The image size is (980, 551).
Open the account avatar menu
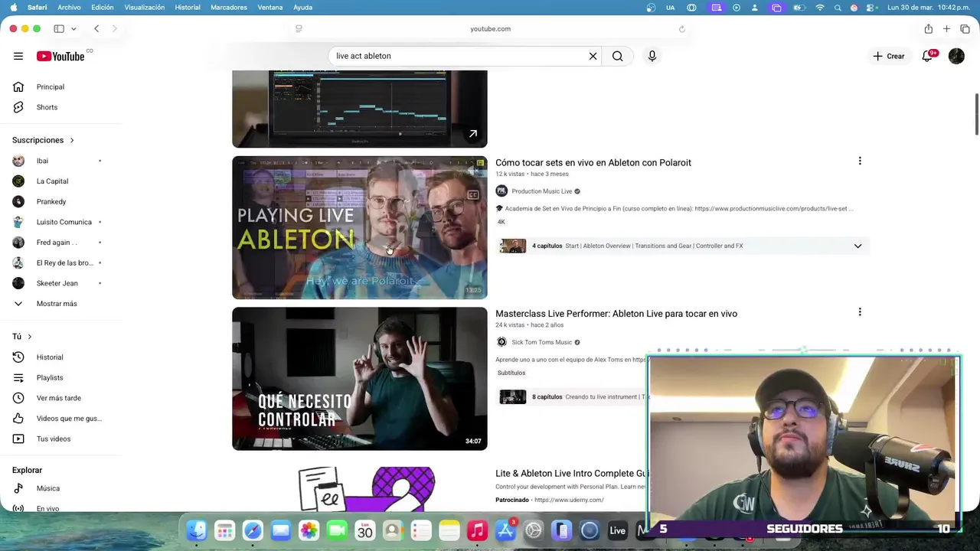click(956, 56)
